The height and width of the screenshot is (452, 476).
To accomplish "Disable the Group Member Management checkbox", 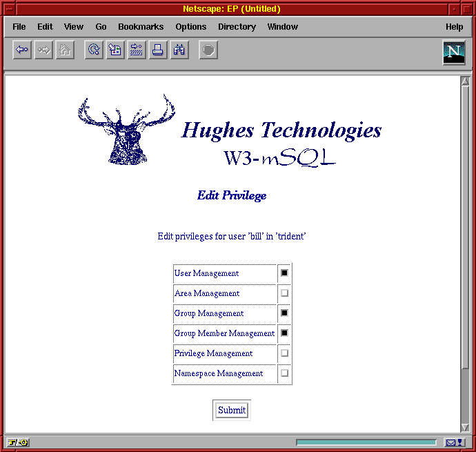I will pos(284,333).
